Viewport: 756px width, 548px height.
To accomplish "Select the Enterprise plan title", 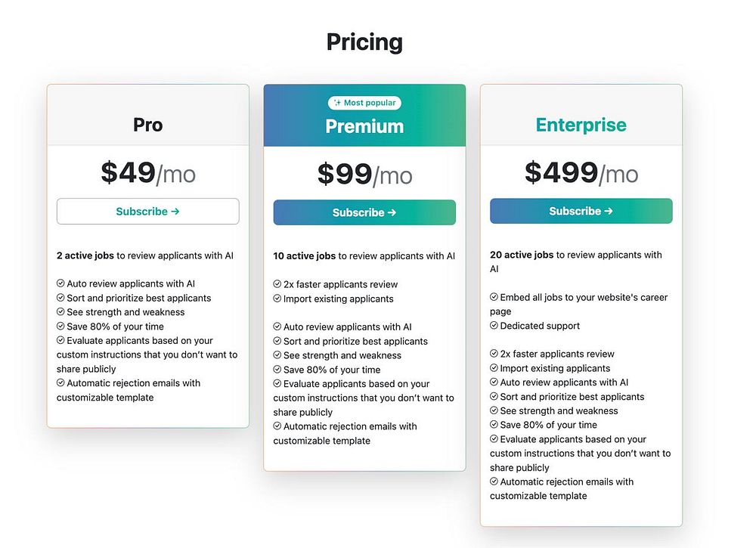I will (x=581, y=125).
